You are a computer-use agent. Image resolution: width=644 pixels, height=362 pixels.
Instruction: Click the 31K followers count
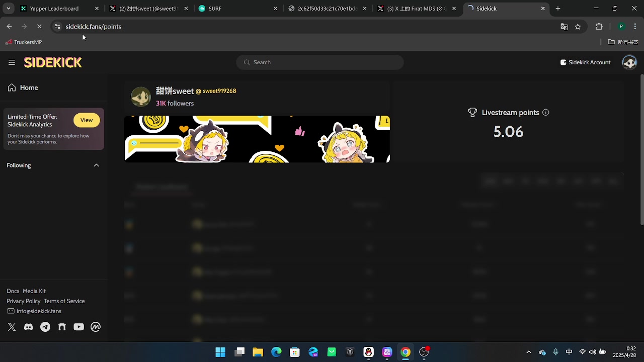(x=175, y=103)
